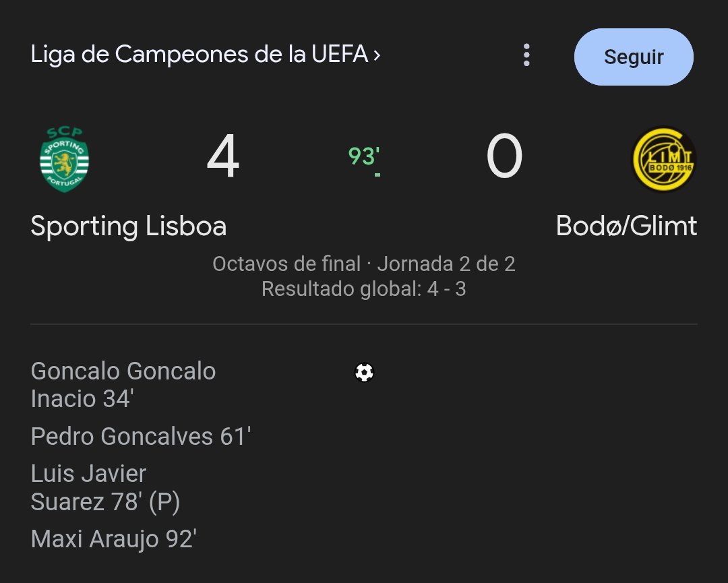Click the Sporting Lisboa crest logo
Screen dimensions: 728x583
65,159
